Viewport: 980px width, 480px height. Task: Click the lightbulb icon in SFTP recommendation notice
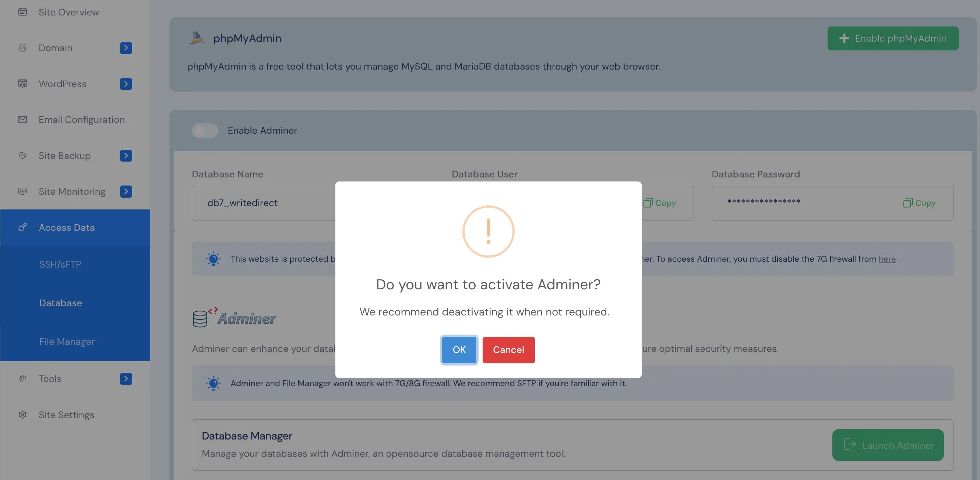point(213,383)
